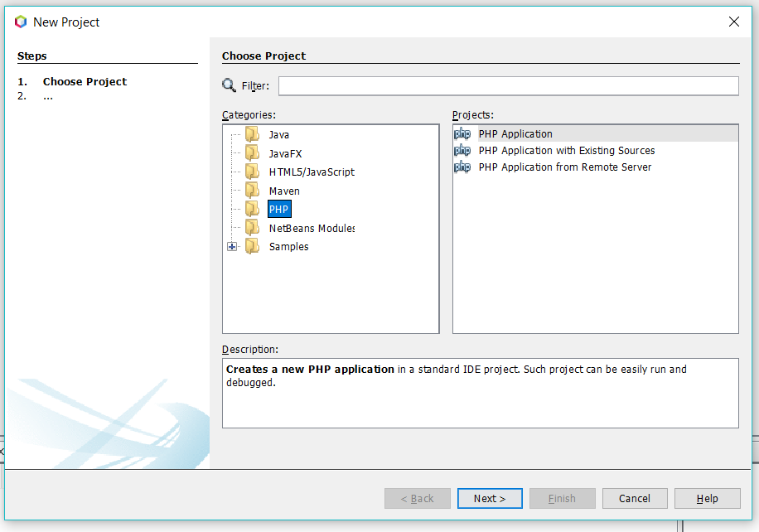Click the magnifying glass filter icon

coord(229,85)
